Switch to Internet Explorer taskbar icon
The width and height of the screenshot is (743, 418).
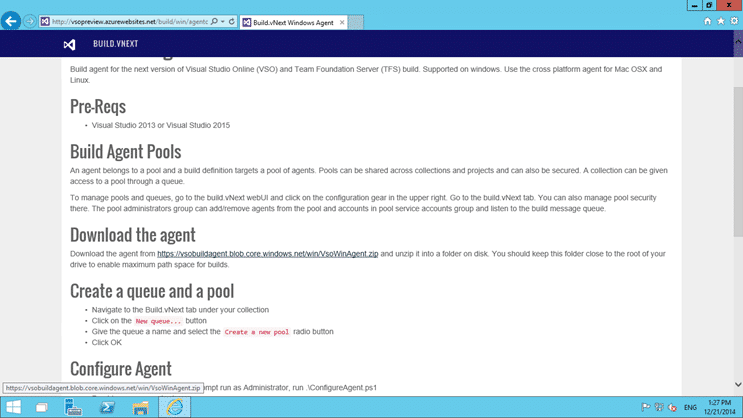click(x=174, y=407)
